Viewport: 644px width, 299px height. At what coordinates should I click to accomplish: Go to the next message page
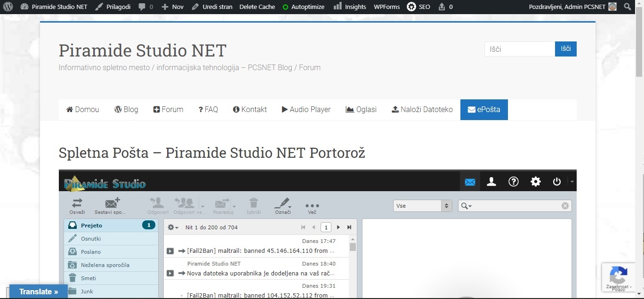338,227
